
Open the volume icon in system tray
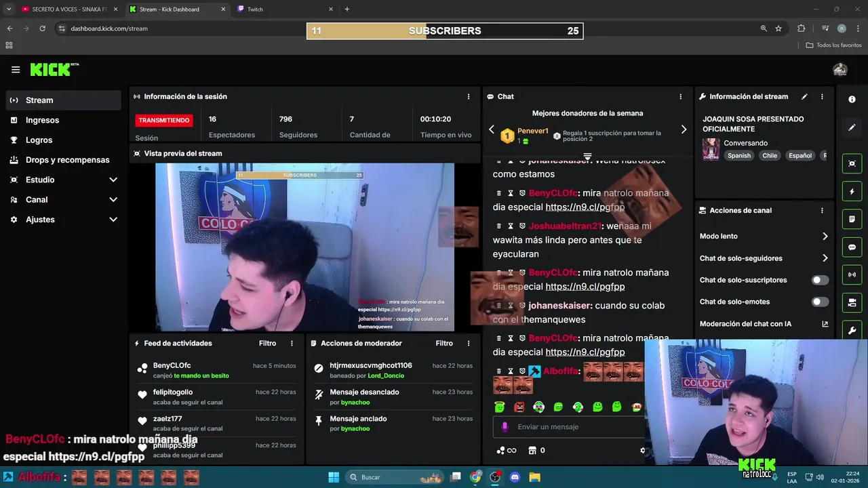[821, 477]
